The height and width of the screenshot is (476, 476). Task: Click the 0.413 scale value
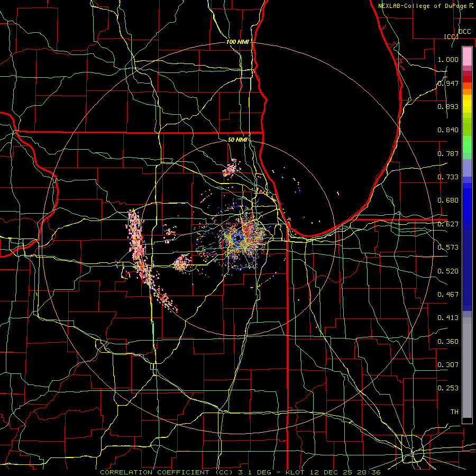[448, 318]
